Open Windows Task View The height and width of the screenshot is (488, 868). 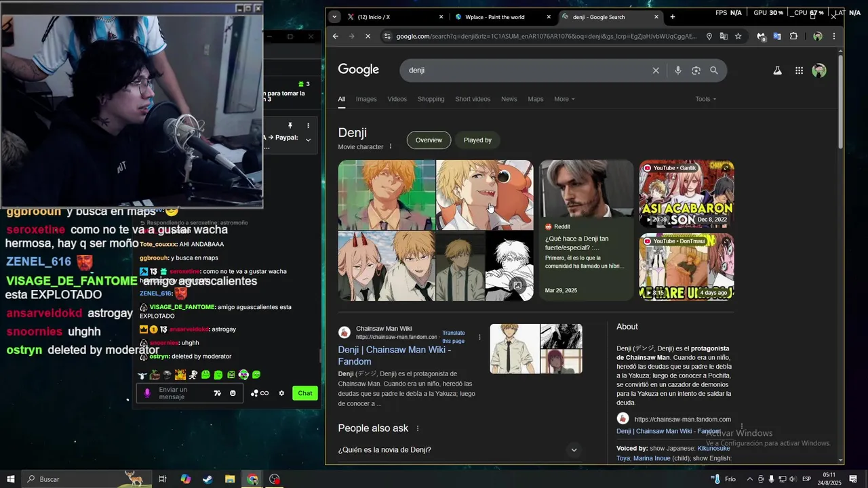tap(163, 479)
